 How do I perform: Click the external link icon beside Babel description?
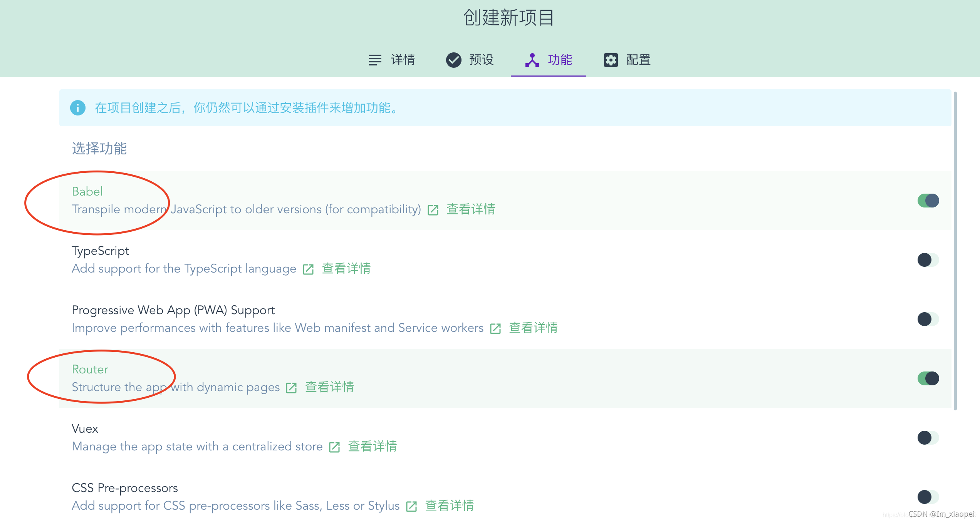pos(433,210)
